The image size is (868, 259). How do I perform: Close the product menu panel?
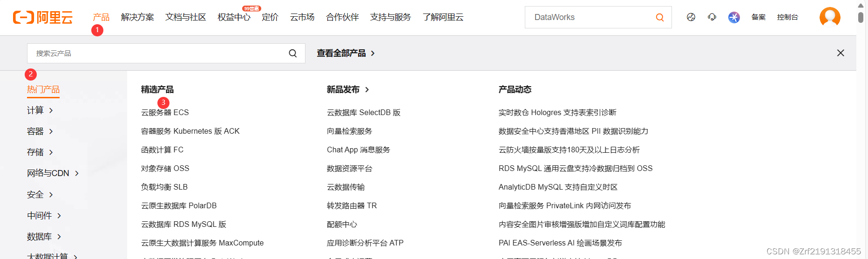[x=841, y=53]
